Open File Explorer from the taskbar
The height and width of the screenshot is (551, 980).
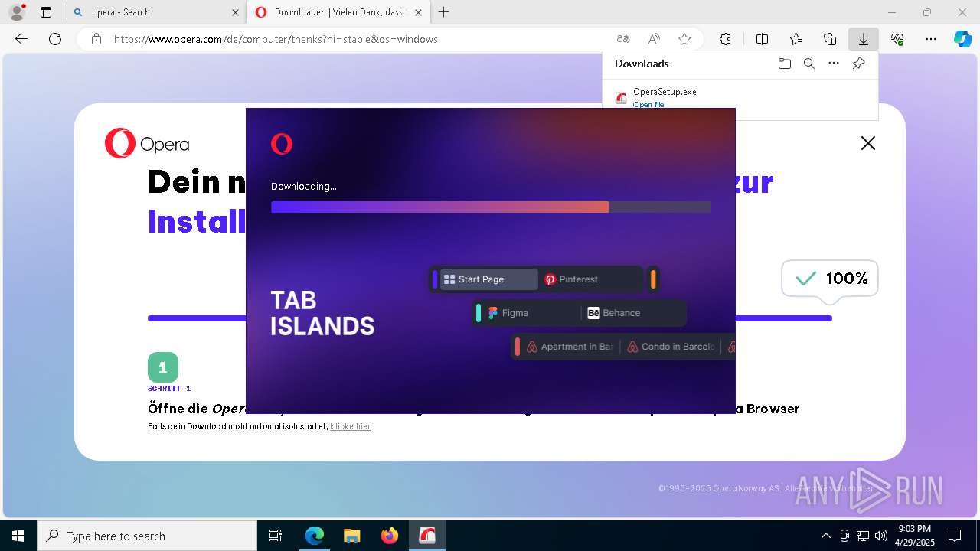(x=351, y=536)
